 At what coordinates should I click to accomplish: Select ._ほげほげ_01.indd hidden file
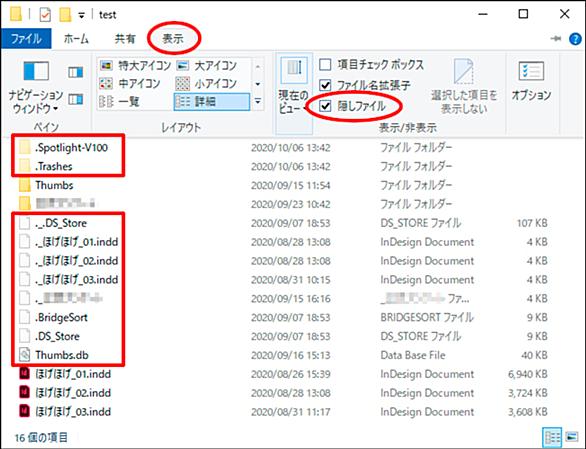click(x=77, y=242)
